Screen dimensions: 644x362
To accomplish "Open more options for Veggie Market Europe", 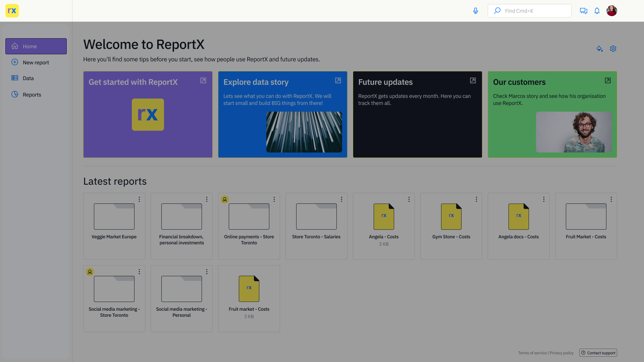I will (x=140, y=199).
